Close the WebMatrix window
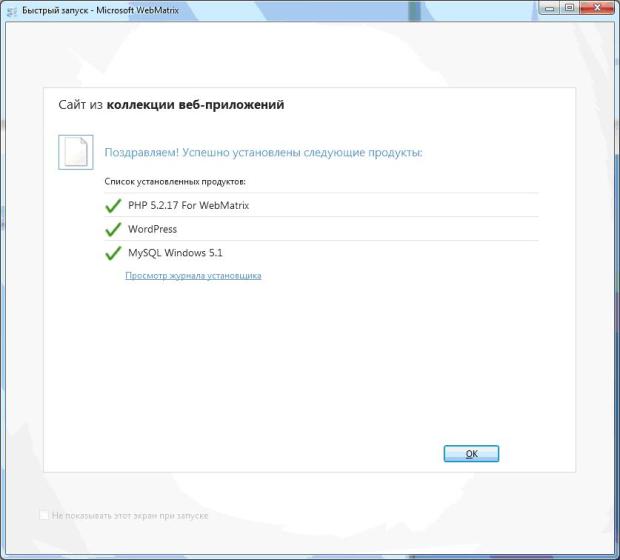This screenshot has height=560, width=620. pos(597,8)
